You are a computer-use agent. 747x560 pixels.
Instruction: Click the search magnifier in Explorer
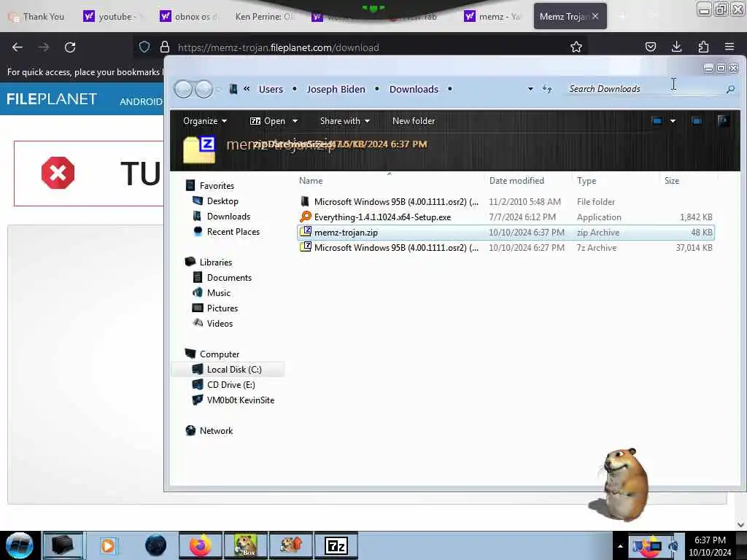point(729,89)
